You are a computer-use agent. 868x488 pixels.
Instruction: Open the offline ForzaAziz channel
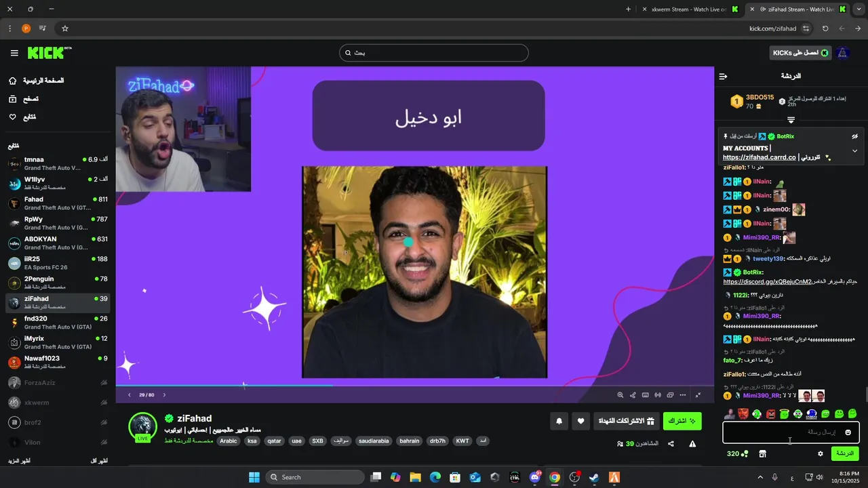click(58, 383)
